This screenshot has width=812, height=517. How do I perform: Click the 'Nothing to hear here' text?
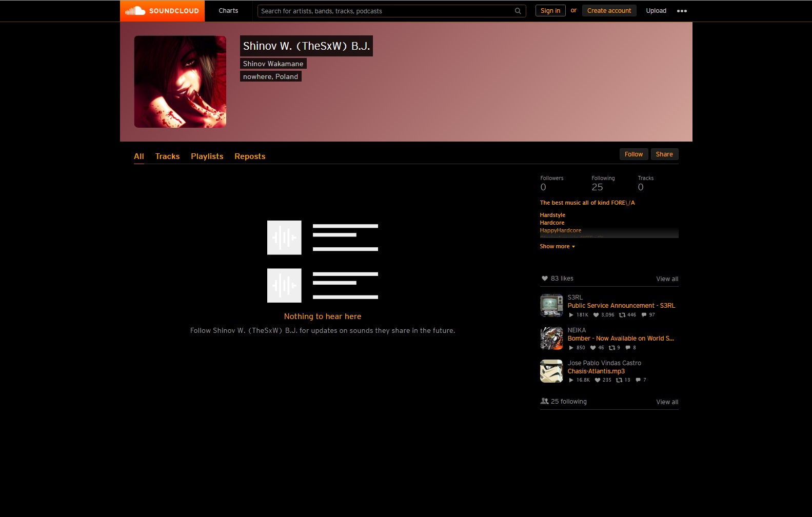[323, 316]
